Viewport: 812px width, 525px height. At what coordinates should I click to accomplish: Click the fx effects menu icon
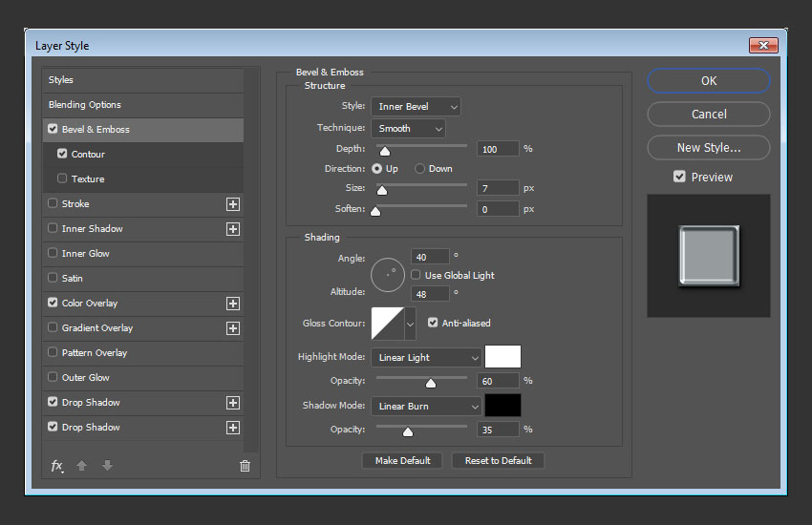pyautogui.click(x=57, y=466)
